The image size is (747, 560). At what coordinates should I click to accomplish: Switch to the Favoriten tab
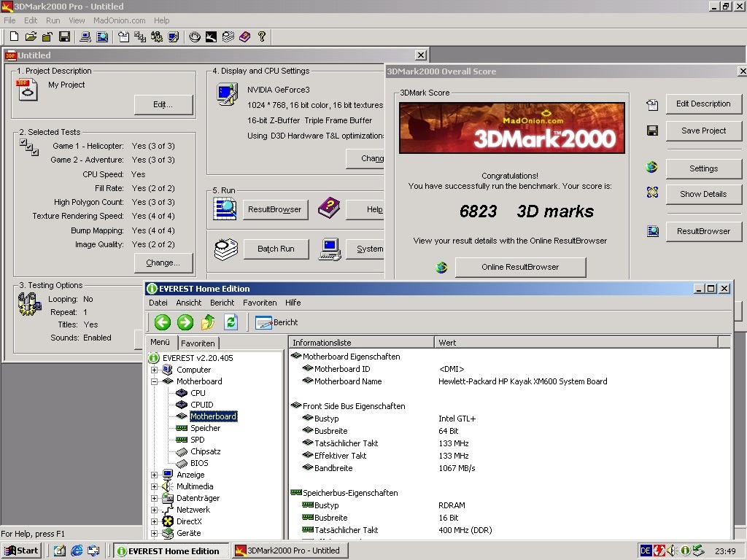198,343
